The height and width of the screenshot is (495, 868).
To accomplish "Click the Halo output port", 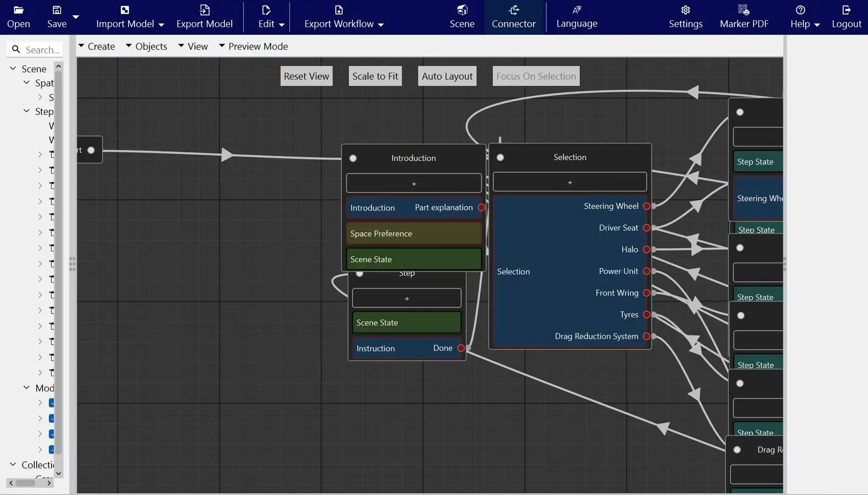I will coord(647,249).
